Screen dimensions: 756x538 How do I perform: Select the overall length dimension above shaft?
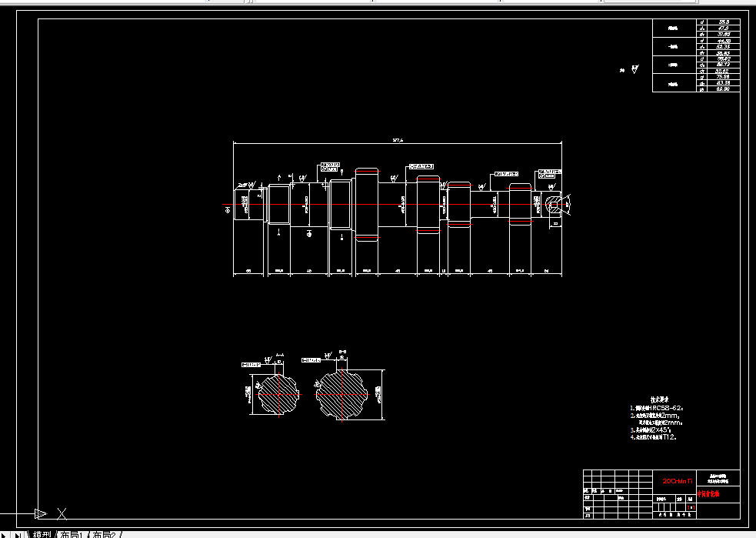(398, 140)
